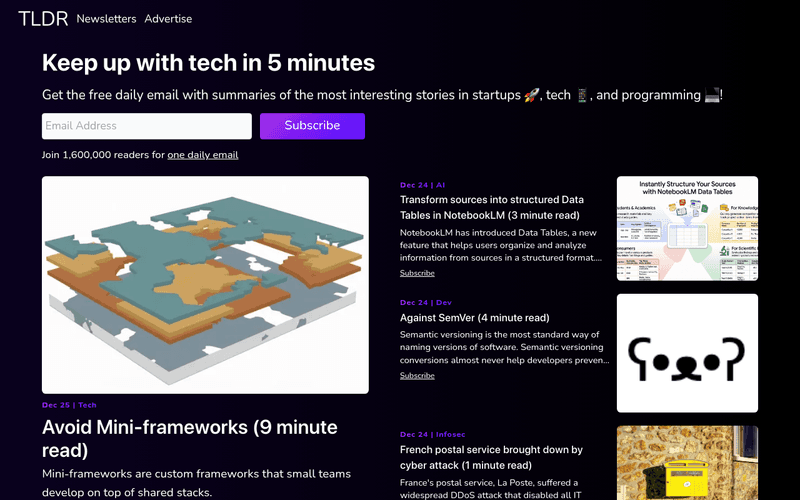Open the Against SemVer article title

[474, 318]
